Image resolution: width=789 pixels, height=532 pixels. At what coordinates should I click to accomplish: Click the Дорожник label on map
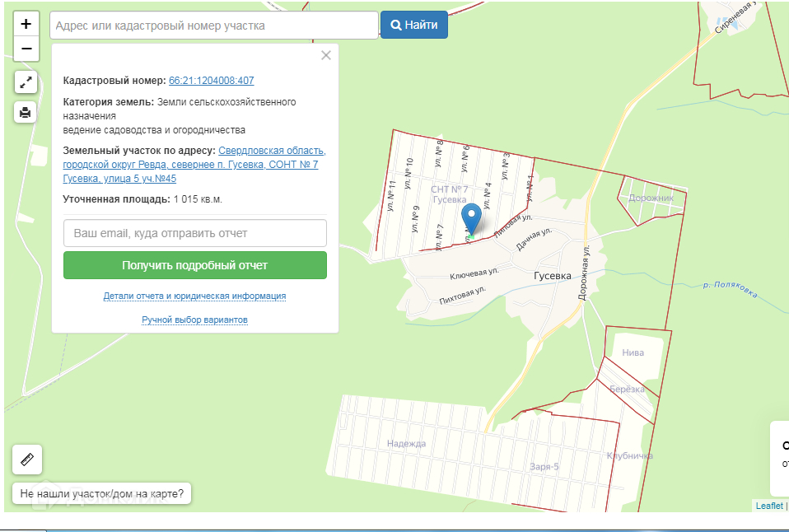[x=651, y=198]
